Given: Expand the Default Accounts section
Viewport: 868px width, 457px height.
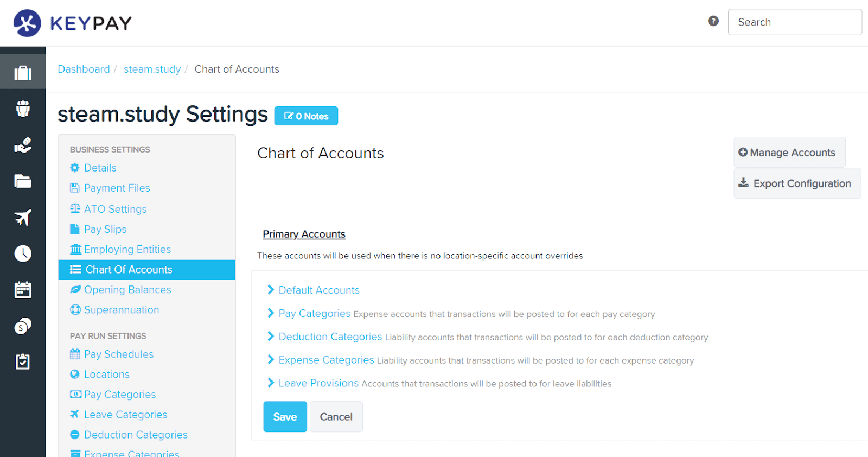Looking at the screenshot, I should [314, 290].
